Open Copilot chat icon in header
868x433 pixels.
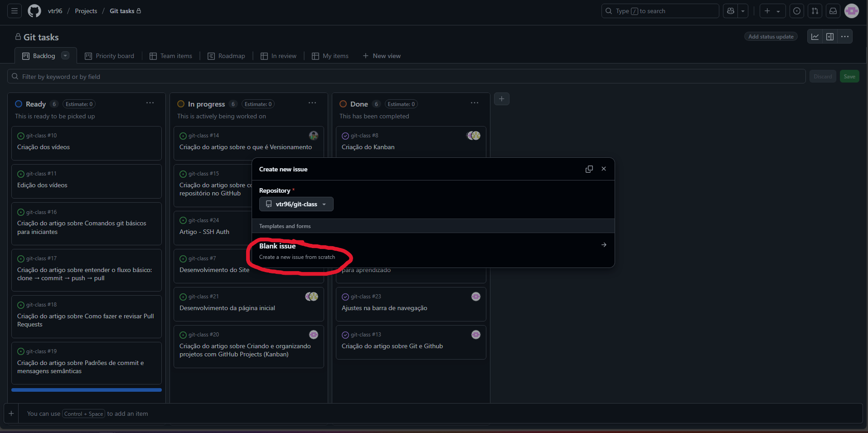tap(731, 11)
